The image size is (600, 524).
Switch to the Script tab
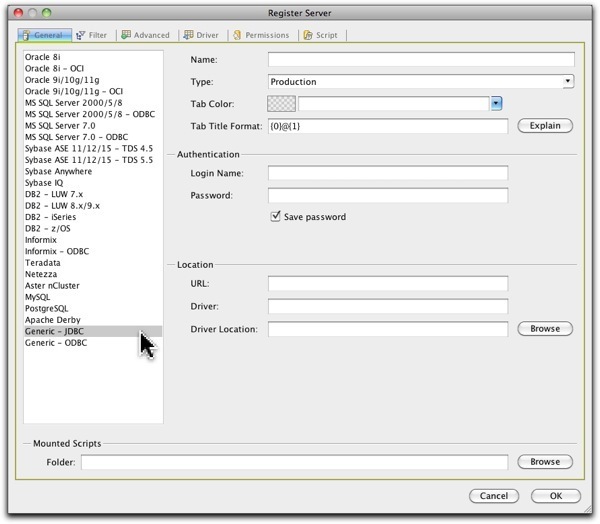(x=321, y=35)
